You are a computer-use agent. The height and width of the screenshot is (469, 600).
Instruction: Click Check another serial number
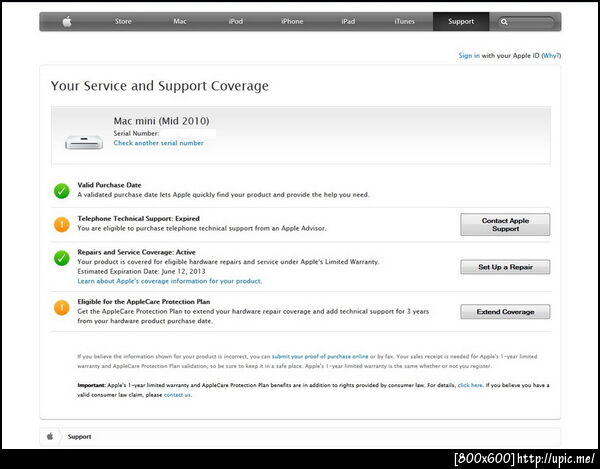158,143
